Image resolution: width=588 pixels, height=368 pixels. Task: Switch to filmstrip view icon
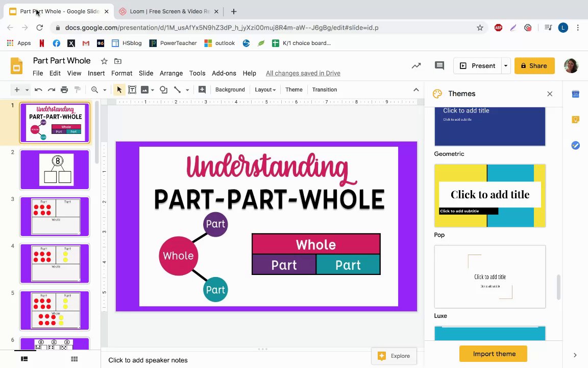[24, 359]
